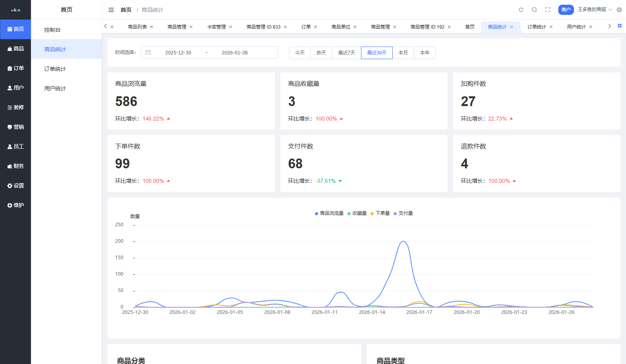Image resolution: width=626 pixels, height=364 pixels.
Task: Toggle 下单量 series in chart legend
Action: click(382, 213)
